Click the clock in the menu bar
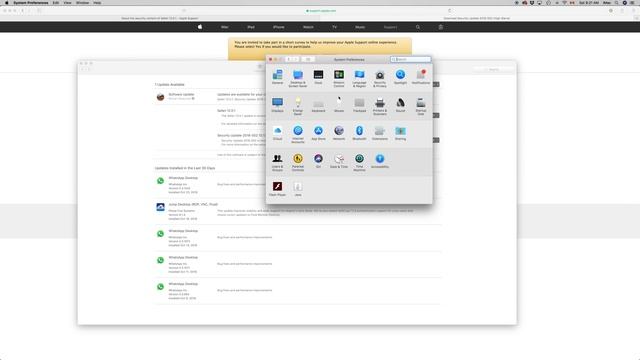Screen dimensions: 640x360 pyautogui.click(x=589, y=3)
